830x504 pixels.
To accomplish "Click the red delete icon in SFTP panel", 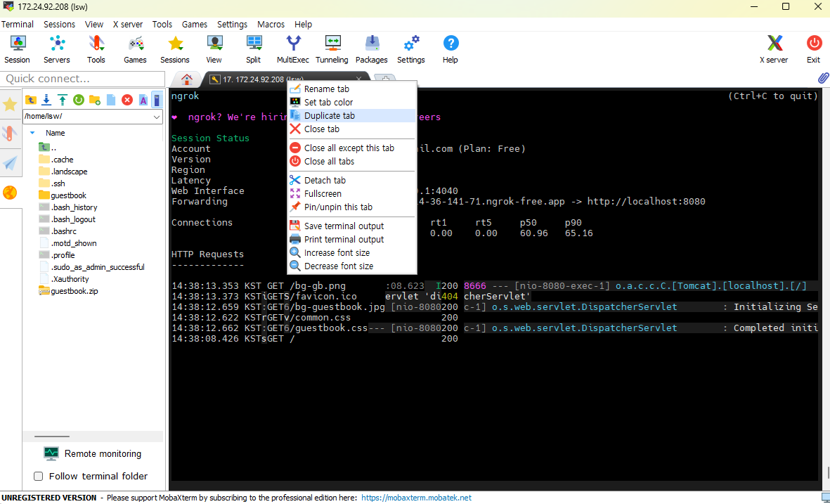I will coord(127,100).
